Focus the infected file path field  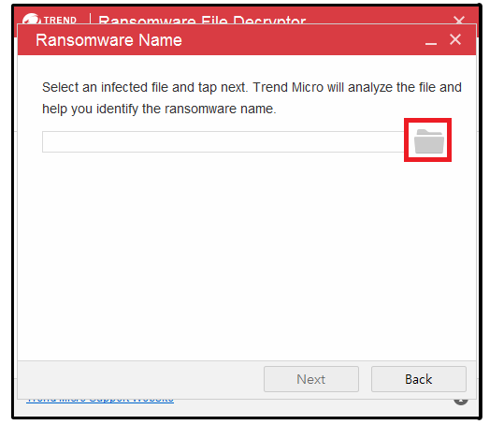tap(223, 141)
